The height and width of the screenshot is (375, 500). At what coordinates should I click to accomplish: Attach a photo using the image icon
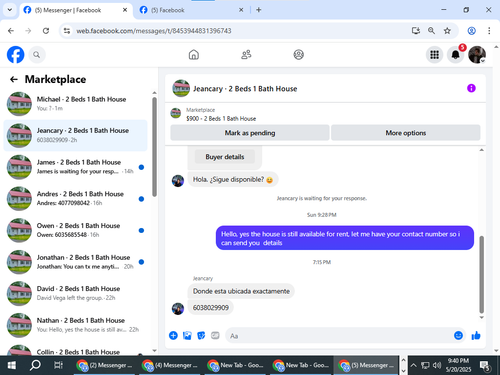tap(187, 335)
